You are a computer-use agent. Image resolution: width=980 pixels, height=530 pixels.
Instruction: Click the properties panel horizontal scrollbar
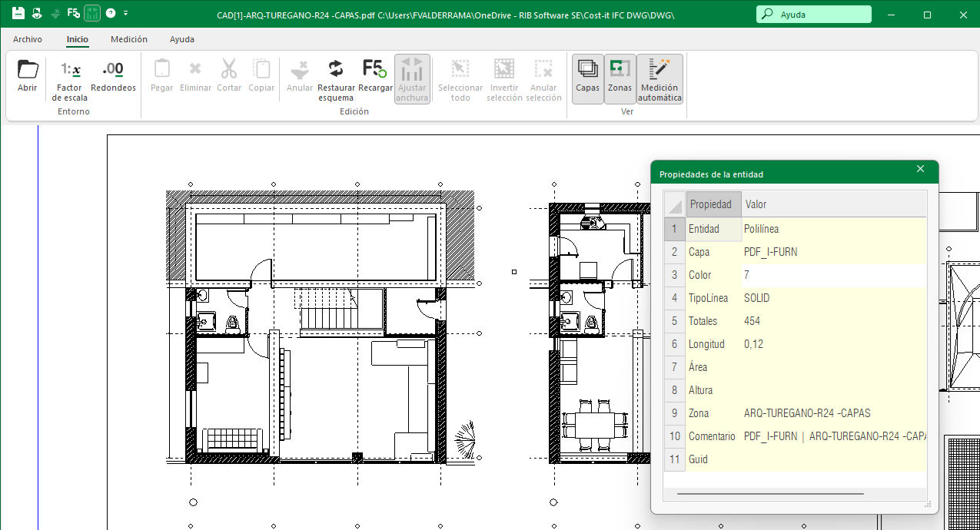coord(770,495)
